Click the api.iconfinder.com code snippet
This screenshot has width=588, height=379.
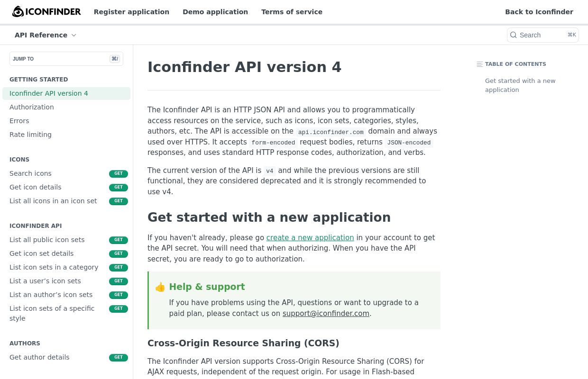(331, 132)
